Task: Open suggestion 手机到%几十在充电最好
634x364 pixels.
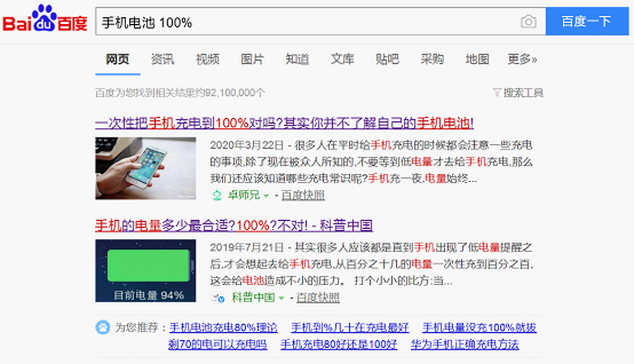Action: coord(350,328)
